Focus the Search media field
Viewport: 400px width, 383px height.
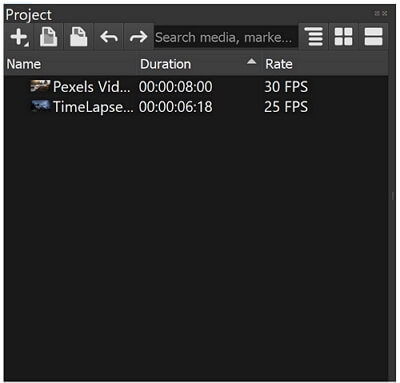click(x=226, y=37)
